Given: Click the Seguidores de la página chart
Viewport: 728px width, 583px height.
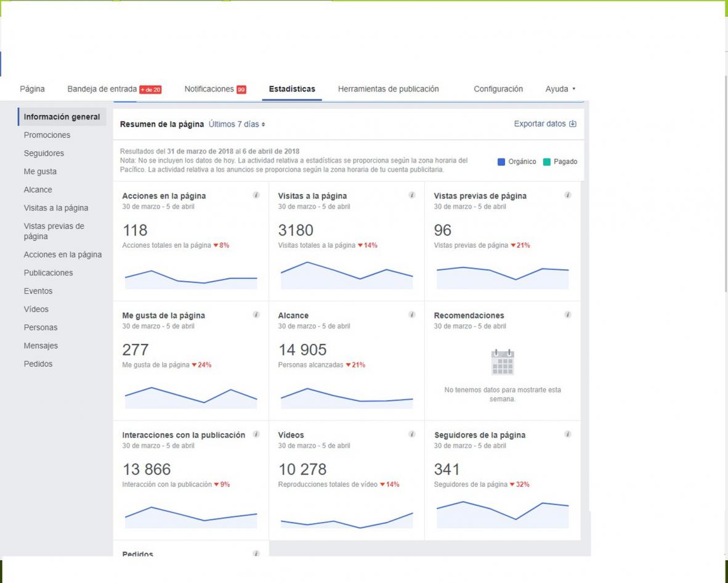Looking at the screenshot, I should [503, 515].
